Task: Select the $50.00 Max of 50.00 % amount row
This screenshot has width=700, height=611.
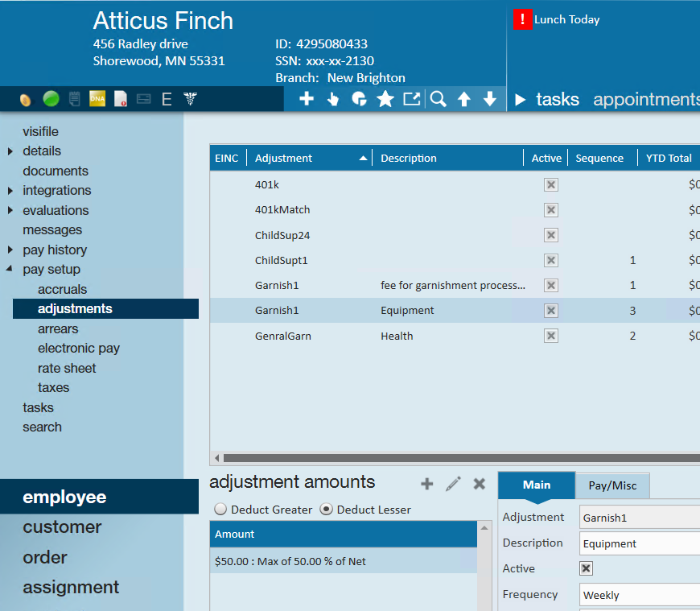Action: pyautogui.click(x=344, y=561)
